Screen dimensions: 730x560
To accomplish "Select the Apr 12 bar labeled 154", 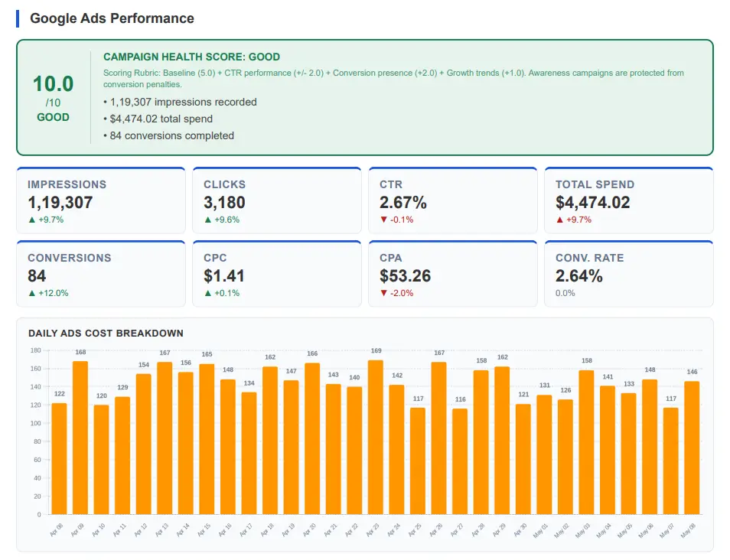I will point(143,444).
